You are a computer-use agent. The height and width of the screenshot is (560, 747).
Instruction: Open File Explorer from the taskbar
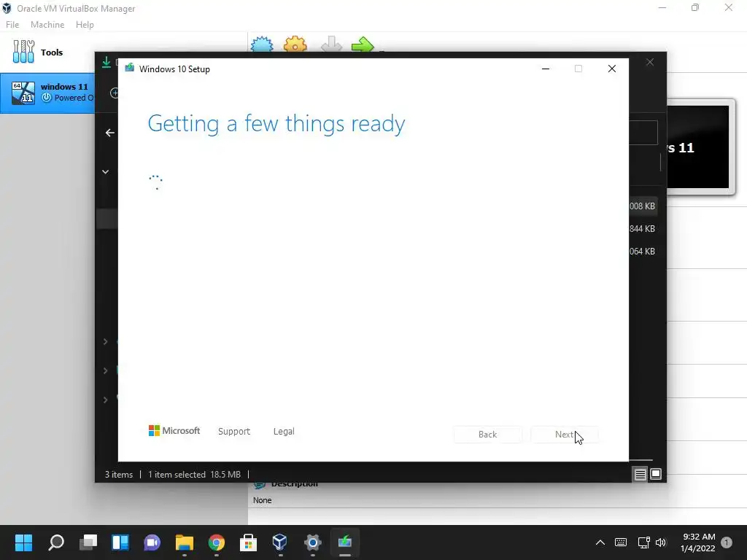[185, 542]
